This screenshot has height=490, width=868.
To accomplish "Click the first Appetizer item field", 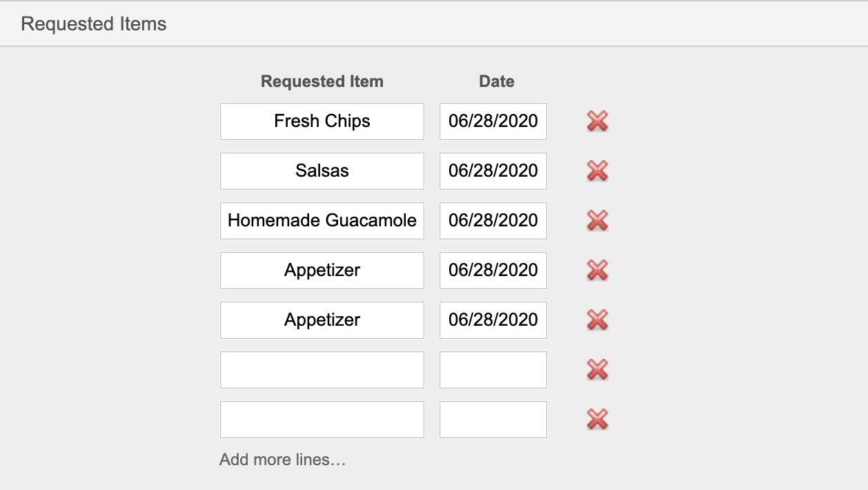I will point(322,271).
